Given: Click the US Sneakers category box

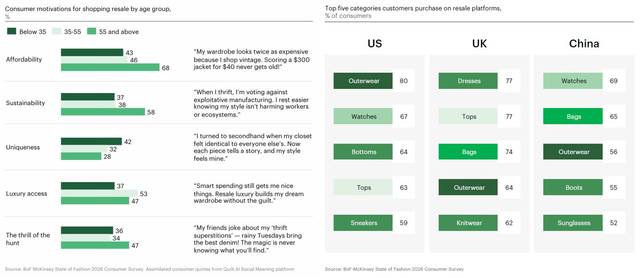Looking at the screenshot, I should (363, 223).
